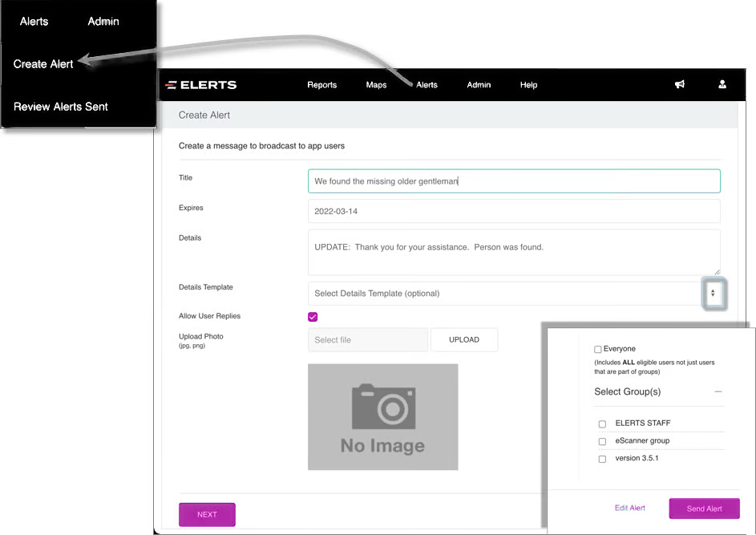This screenshot has width=756, height=535.
Task: Click the UPLOAD button
Action: (x=464, y=339)
